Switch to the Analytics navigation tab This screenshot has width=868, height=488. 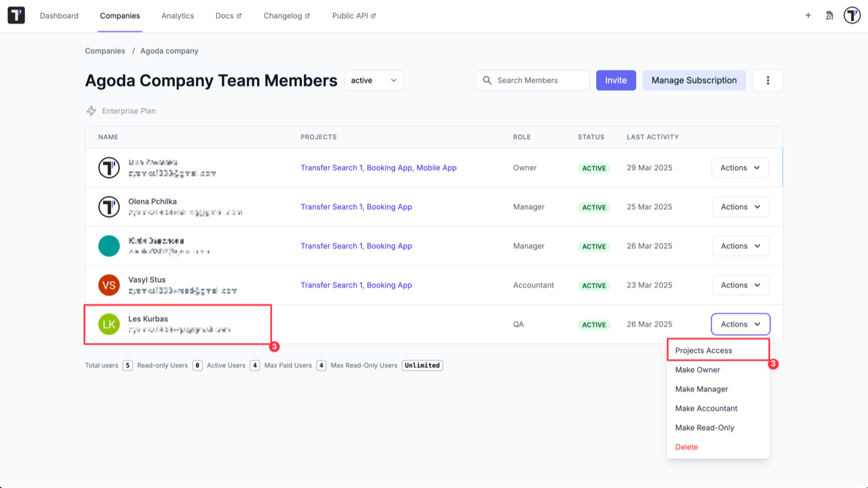coord(178,16)
